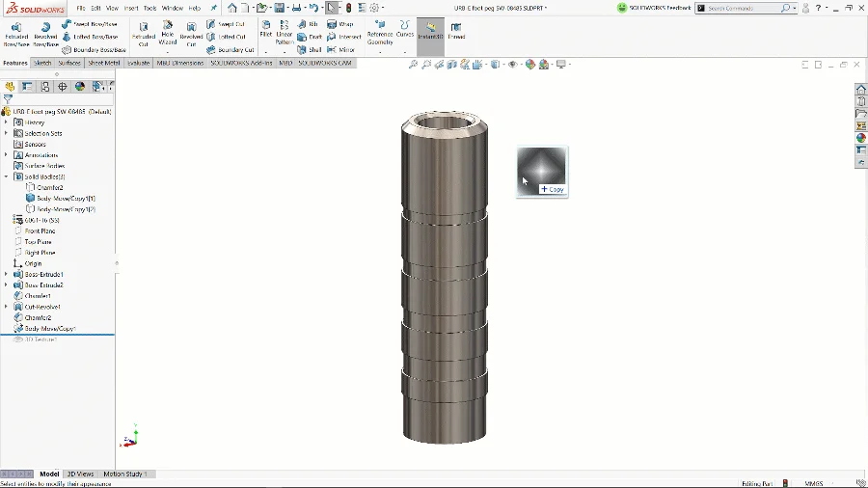Toggle the Hide/Show Items eye icon
The image size is (868, 488).
(x=514, y=65)
